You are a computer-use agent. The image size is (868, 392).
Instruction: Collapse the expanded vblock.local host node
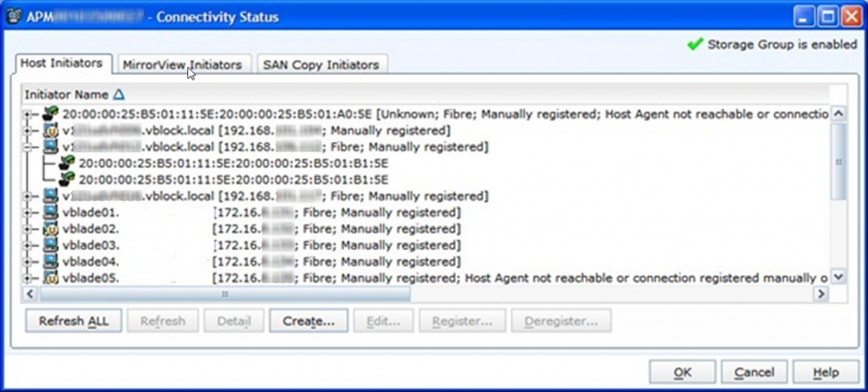coord(27,147)
